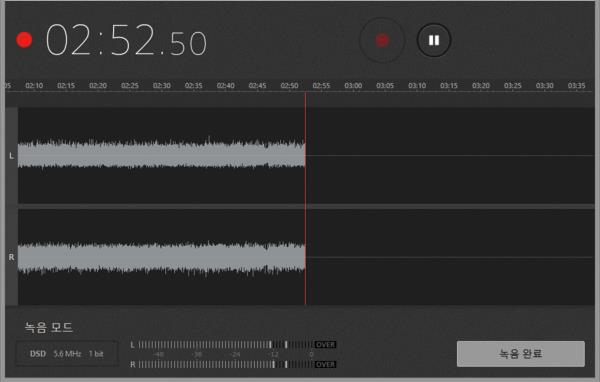Click the 02:30 mark on the timeline ruler
This screenshot has height=382, width=600.
coord(161,85)
